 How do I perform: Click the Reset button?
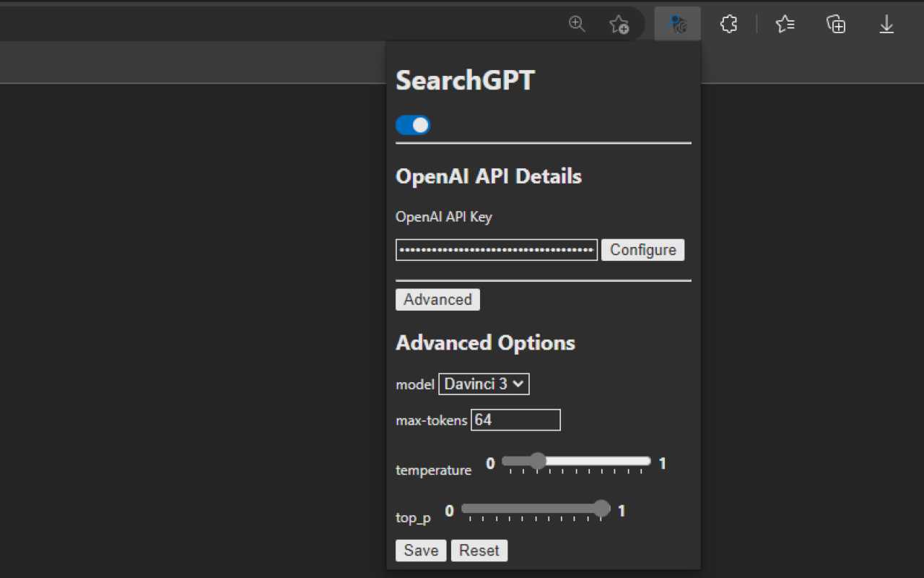coord(479,551)
